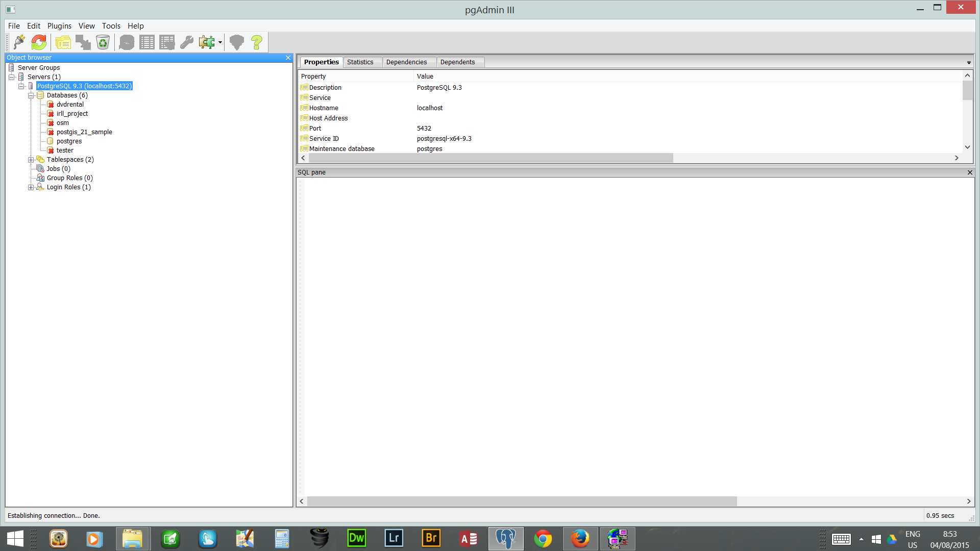Image resolution: width=980 pixels, height=551 pixels.
Task: Collapse the Databases (6) tree node
Action: (x=31, y=95)
